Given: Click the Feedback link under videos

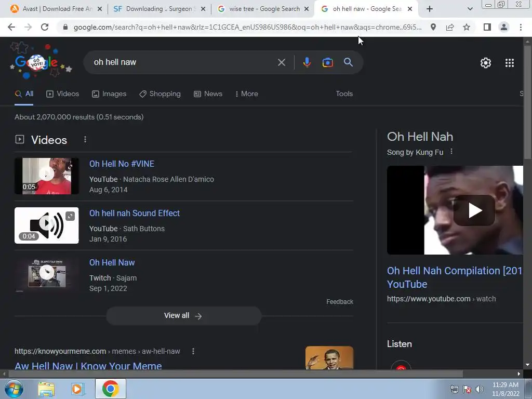Looking at the screenshot, I should click(x=340, y=302).
